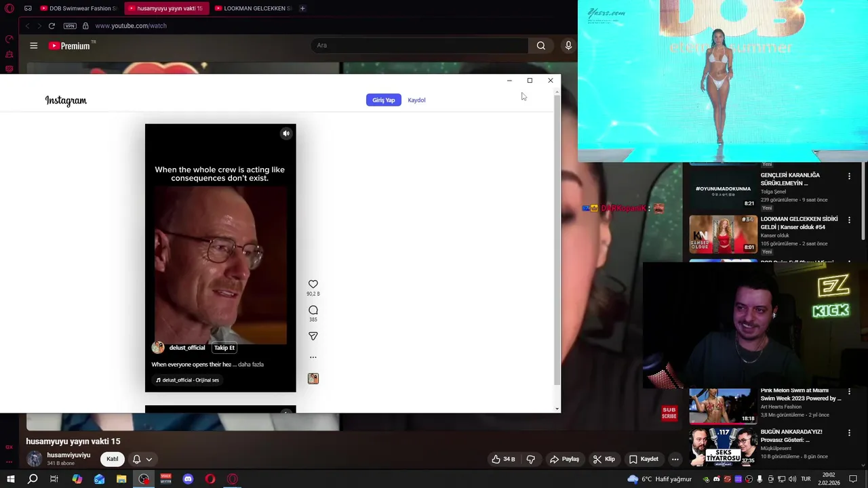Show site security via lock icon
Image resolution: width=868 pixels, height=488 pixels.
tap(85, 26)
